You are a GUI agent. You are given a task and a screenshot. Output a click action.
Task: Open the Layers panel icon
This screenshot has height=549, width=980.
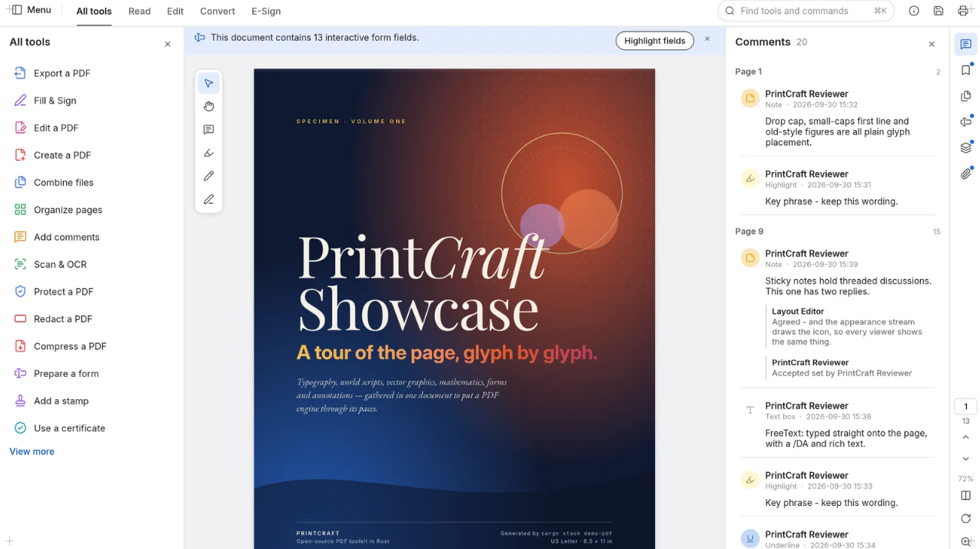click(965, 148)
